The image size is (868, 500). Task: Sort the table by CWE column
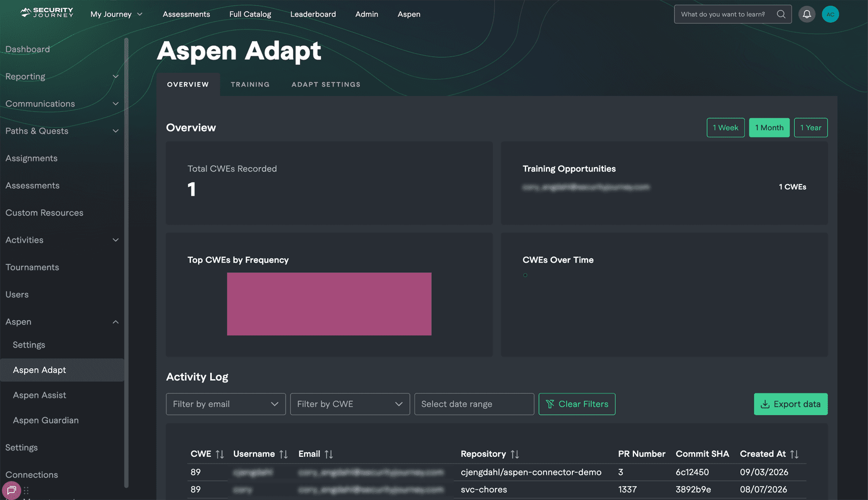click(220, 454)
